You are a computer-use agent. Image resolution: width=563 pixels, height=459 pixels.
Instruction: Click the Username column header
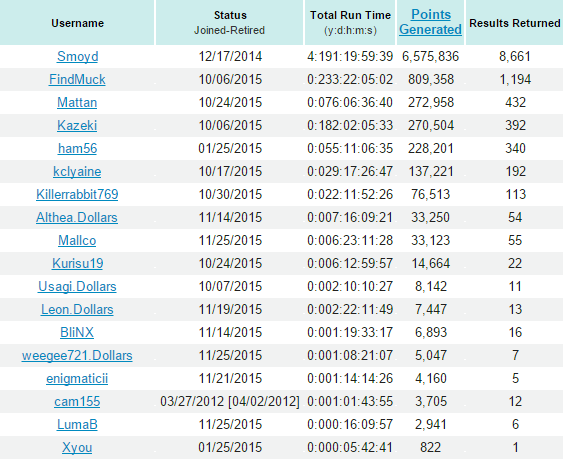coord(77,23)
